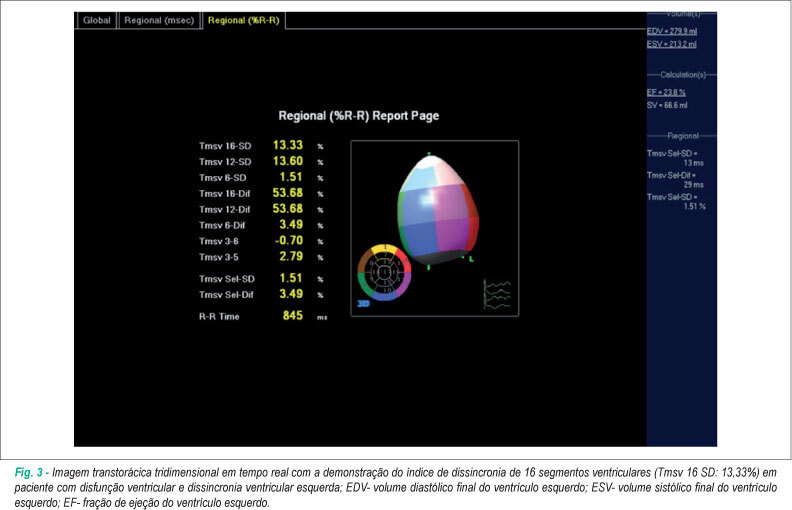Click the Regional (%R-R) Report Page heading
The width and height of the screenshot is (792, 510).
pyautogui.click(x=359, y=116)
